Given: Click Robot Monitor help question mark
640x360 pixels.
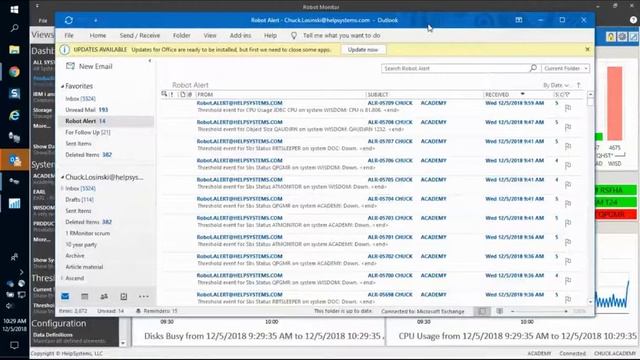Looking at the screenshot, I should point(633,20).
